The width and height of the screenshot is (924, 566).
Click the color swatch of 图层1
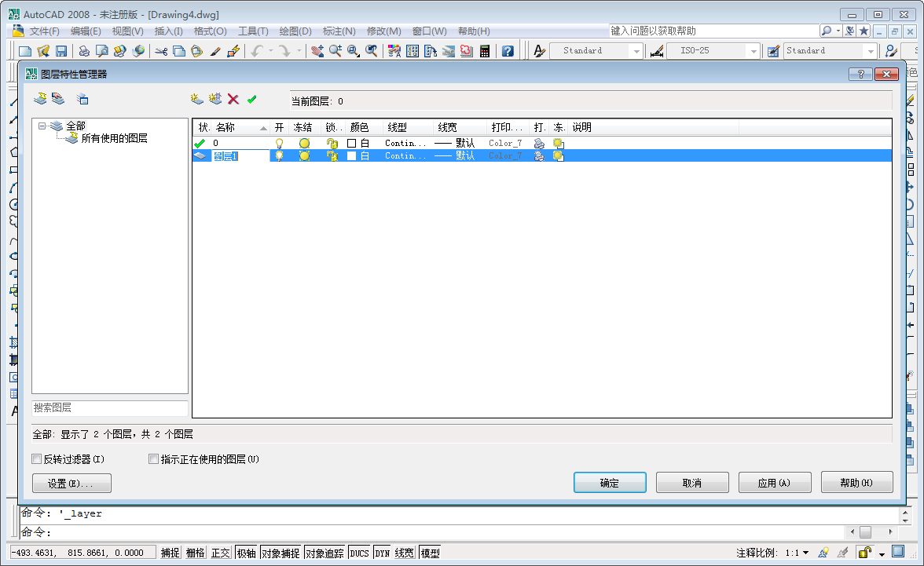coord(352,155)
